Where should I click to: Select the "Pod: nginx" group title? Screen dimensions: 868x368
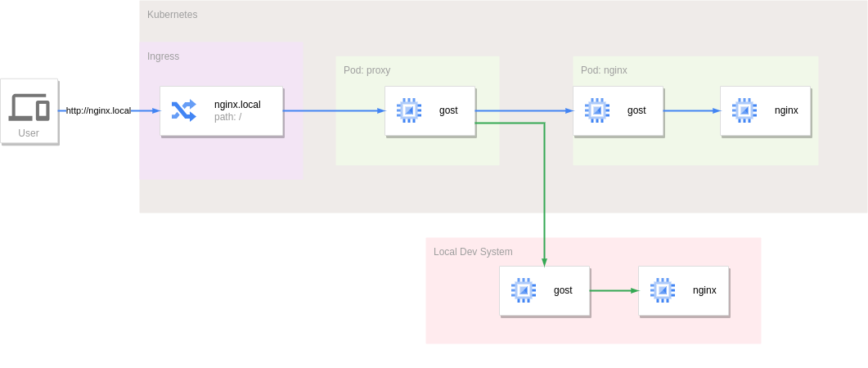point(604,70)
